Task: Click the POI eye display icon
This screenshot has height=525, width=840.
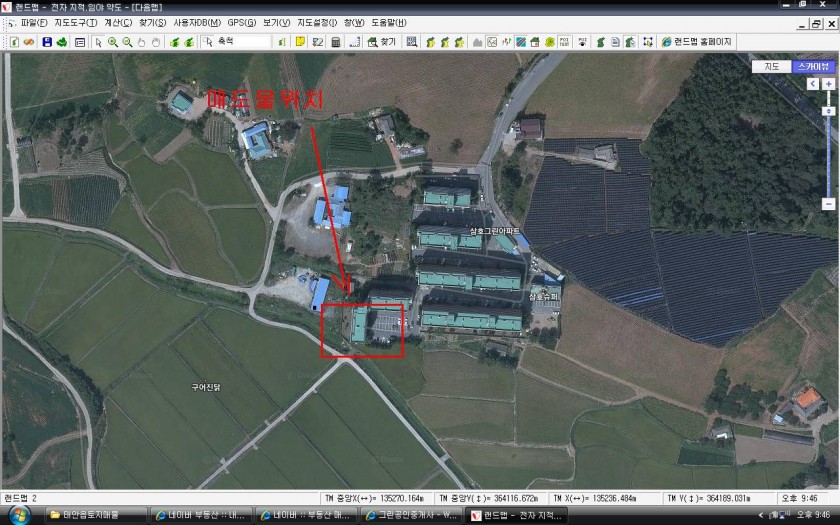Action: [583, 42]
